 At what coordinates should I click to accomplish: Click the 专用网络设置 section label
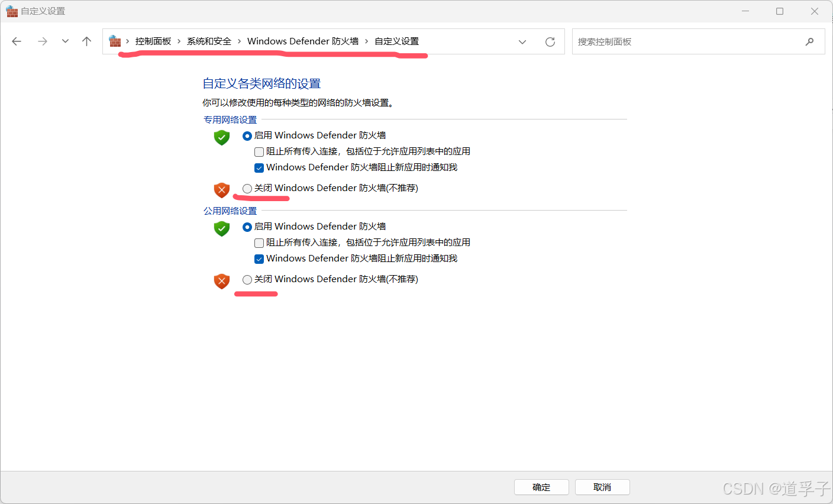pos(230,119)
